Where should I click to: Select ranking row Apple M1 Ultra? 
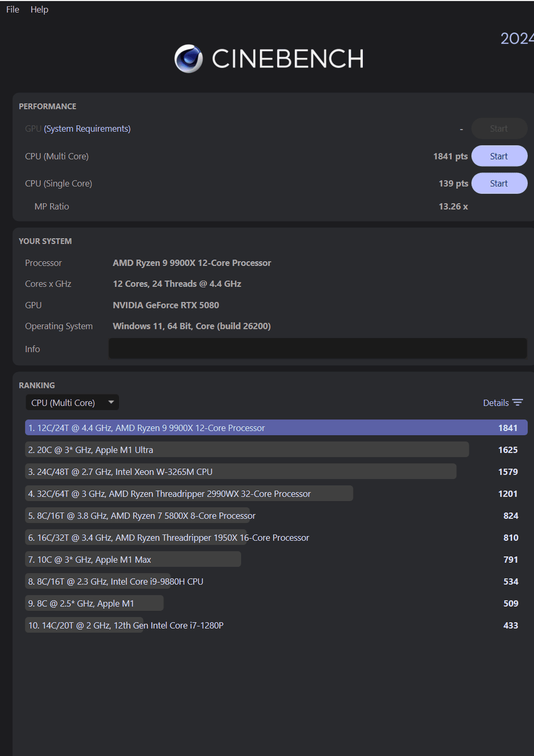click(276, 450)
